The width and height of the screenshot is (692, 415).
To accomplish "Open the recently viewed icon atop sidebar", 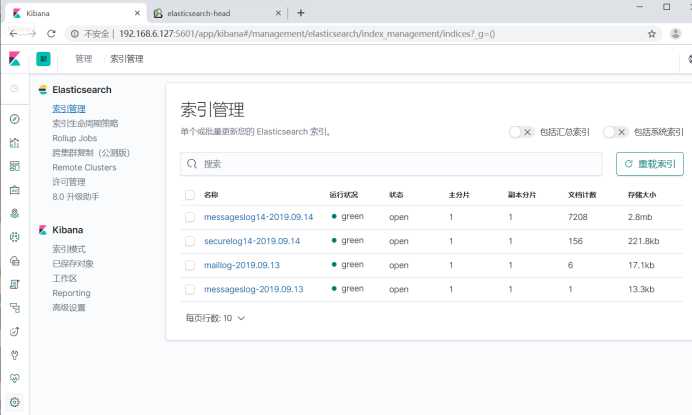I will click(15, 89).
